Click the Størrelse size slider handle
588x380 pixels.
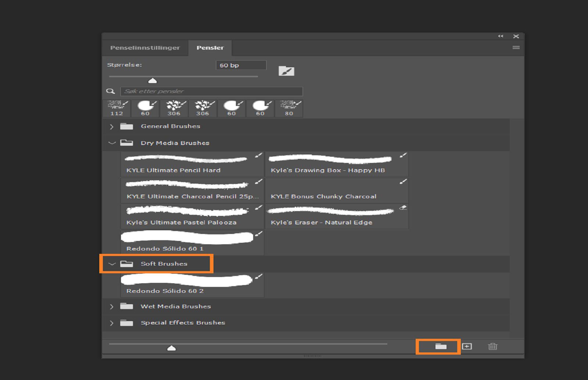(x=152, y=81)
